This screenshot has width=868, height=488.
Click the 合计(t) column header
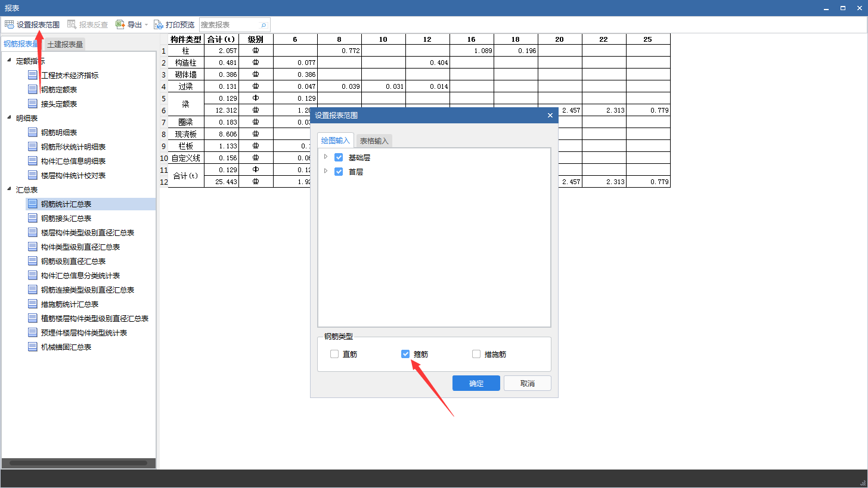coord(221,39)
